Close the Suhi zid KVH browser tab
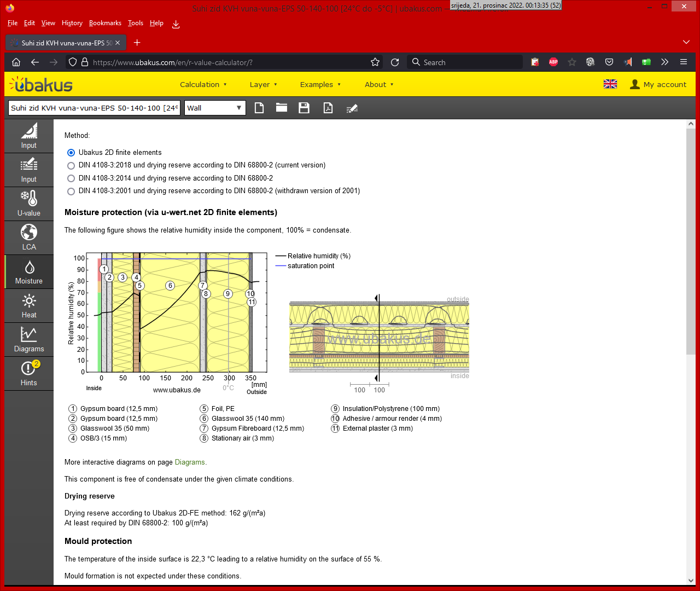 point(118,43)
